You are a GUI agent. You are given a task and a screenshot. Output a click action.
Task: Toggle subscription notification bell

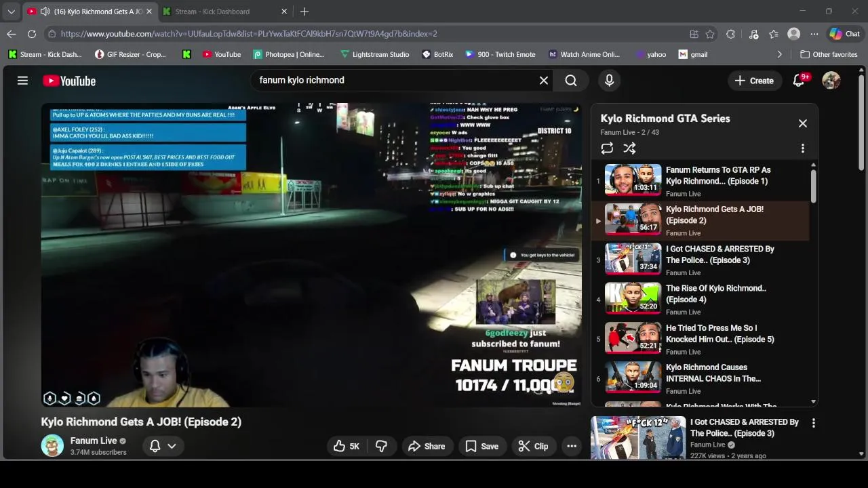[x=155, y=446]
